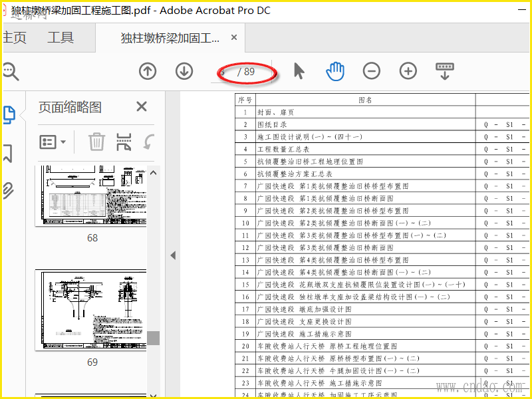Image resolution: width=532 pixels, height=399 pixels.
Task: Click the search magnifier icon
Action: click(x=10, y=72)
